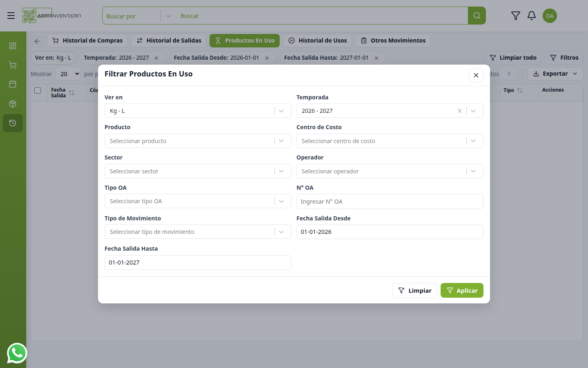Toggle the select-all table checkbox

tap(38, 90)
